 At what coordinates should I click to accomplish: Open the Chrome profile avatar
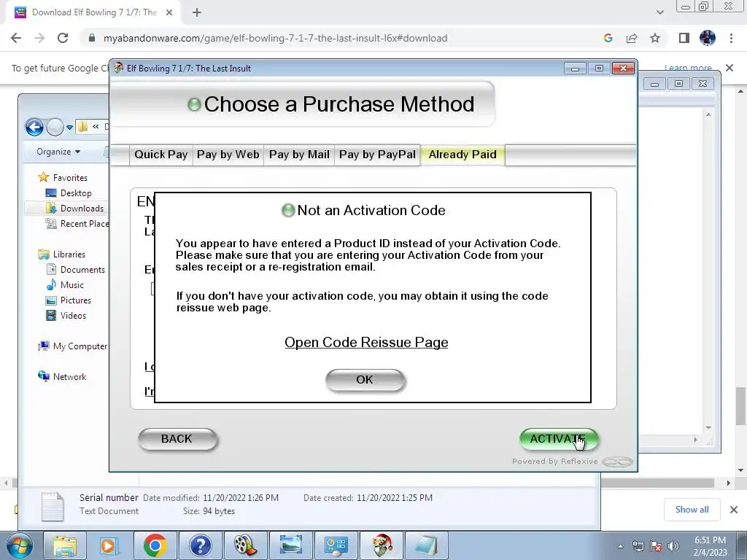click(708, 38)
